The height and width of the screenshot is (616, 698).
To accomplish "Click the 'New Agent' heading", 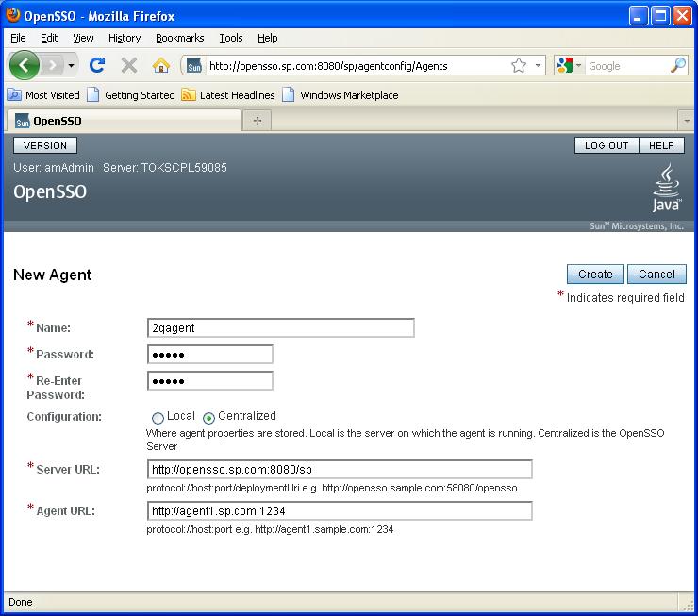I will point(53,275).
